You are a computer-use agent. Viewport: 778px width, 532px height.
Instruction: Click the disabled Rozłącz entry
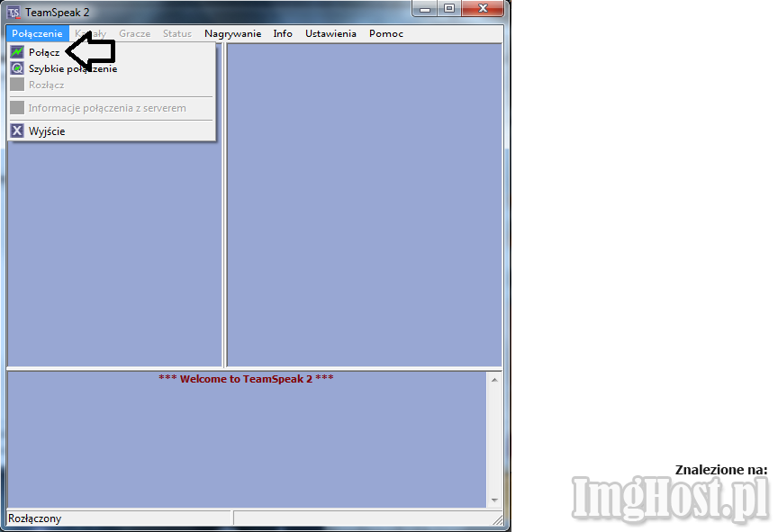point(113,85)
